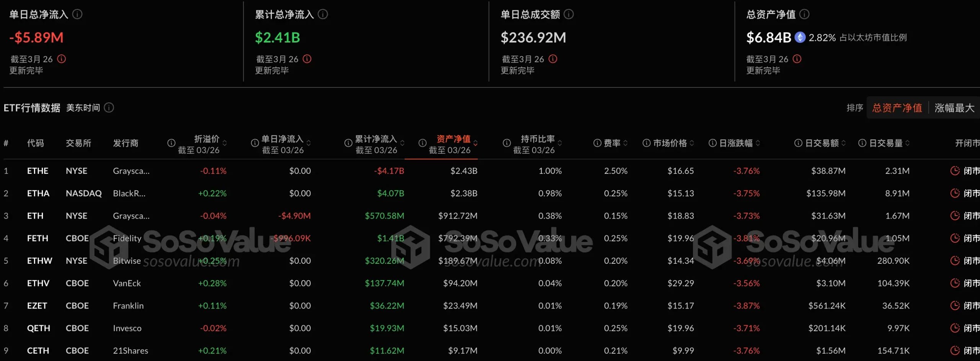Click the info icon next to 累计总净流入
Screen dimensions: 980x361
323,14
